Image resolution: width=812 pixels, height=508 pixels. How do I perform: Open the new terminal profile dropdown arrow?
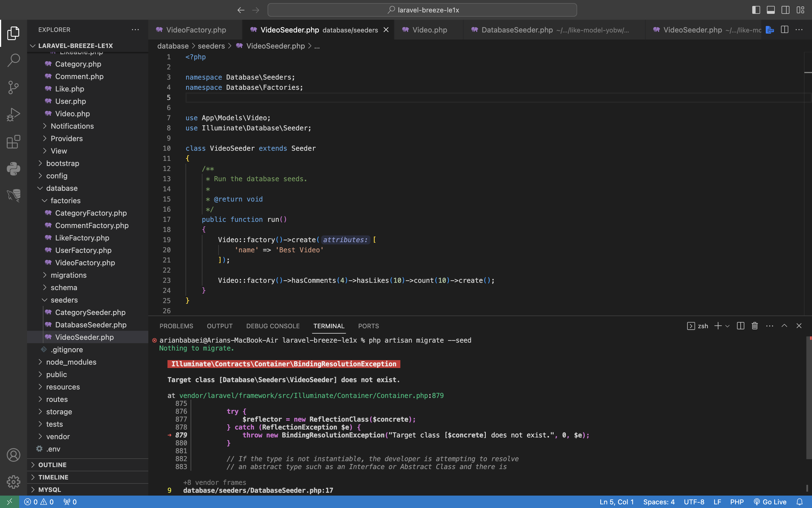tap(727, 326)
